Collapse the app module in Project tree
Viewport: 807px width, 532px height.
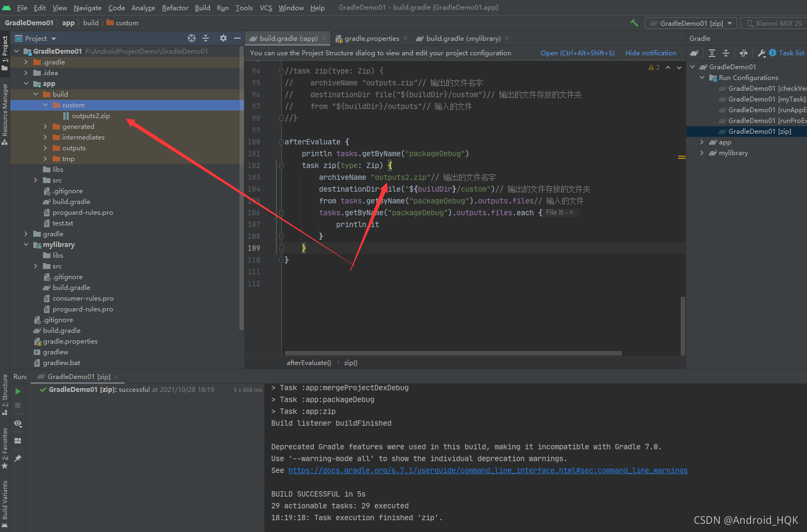click(x=26, y=84)
